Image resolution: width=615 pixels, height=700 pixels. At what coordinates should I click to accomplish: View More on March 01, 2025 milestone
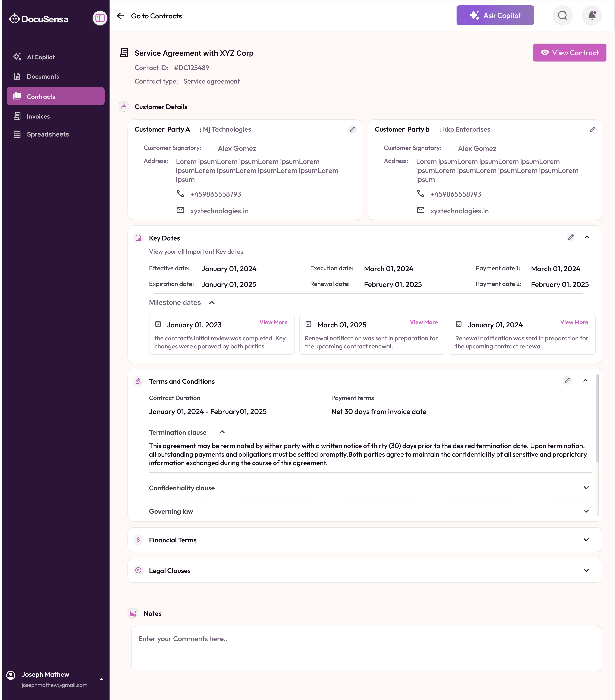[x=424, y=322]
